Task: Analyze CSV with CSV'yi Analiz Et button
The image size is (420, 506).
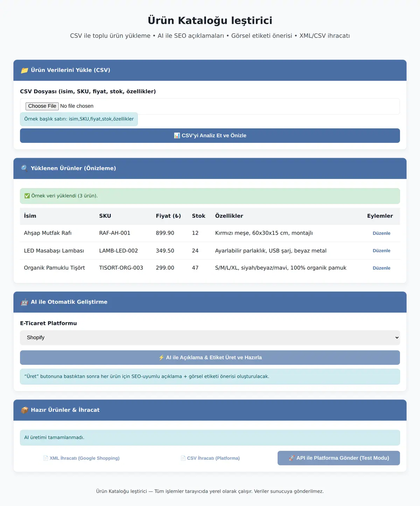Action: (210, 136)
